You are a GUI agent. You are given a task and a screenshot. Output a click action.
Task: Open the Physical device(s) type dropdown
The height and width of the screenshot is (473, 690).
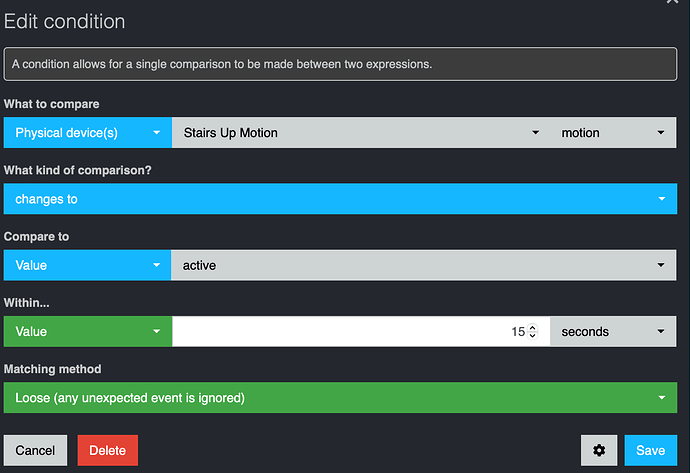point(88,132)
